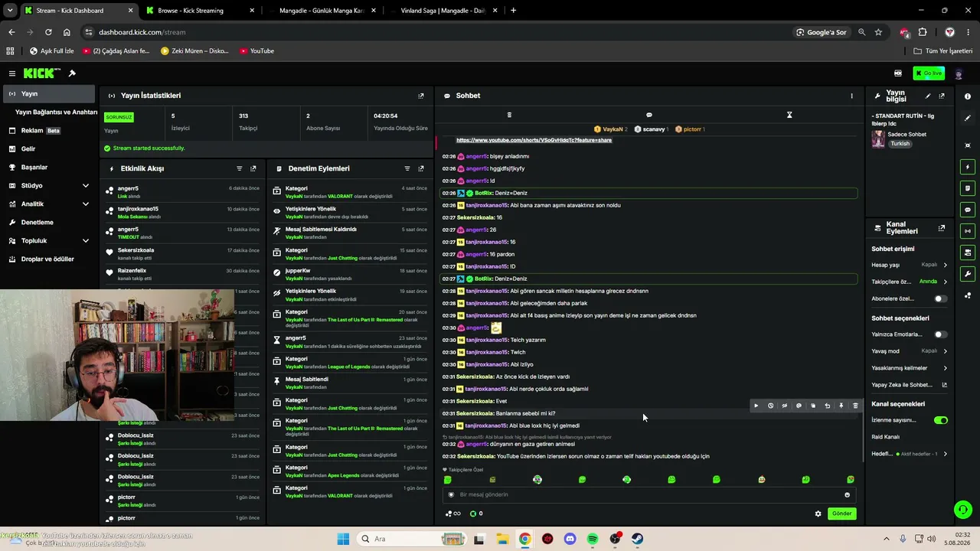Viewport: 980px width, 551px height.
Task: Click the Bir mesaj gönderin input
Action: click(649, 495)
